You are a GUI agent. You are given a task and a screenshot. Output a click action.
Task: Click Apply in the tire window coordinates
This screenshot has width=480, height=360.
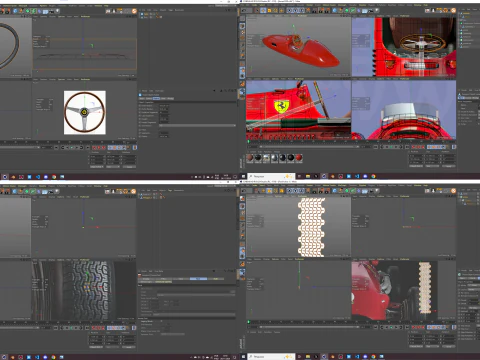click(x=129, y=347)
